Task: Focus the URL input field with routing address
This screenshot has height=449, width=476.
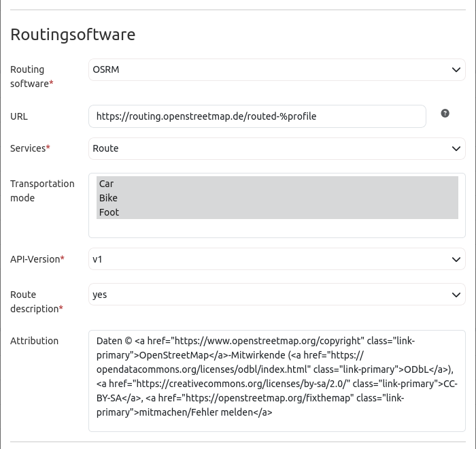Action: pos(257,116)
